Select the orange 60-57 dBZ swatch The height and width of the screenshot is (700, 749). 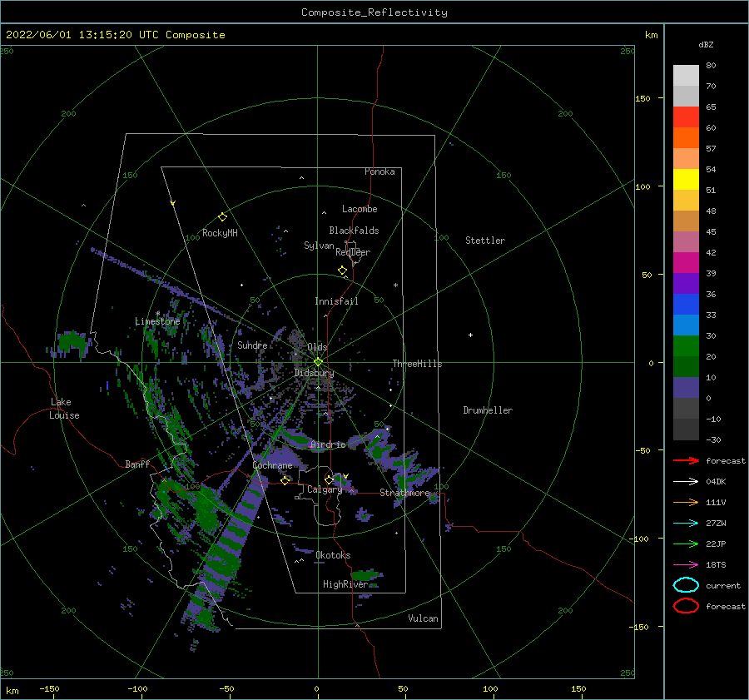(686, 138)
